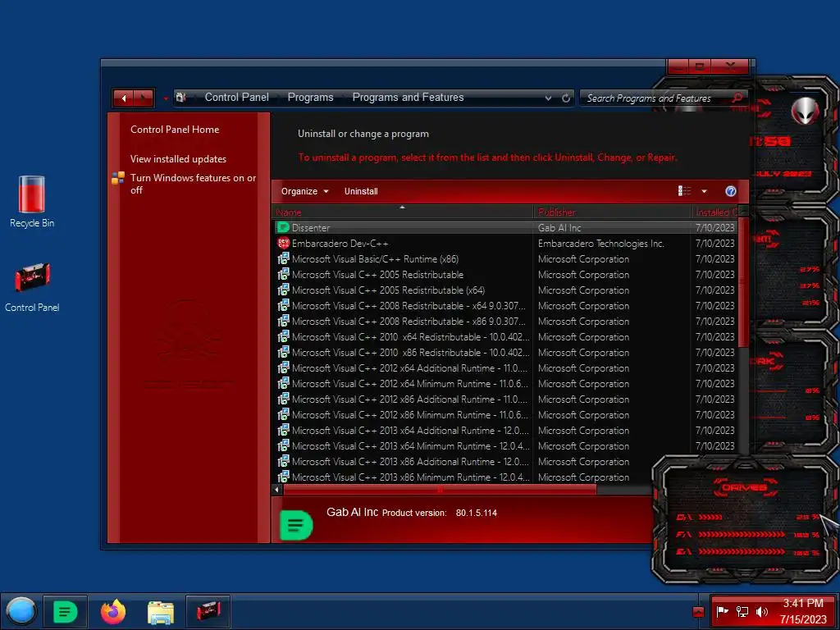
Task: Click the network tray icon
Action: (x=742, y=611)
